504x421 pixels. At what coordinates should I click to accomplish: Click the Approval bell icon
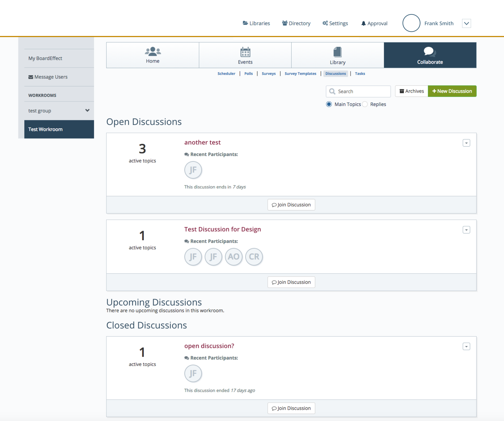click(x=363, y=23)
